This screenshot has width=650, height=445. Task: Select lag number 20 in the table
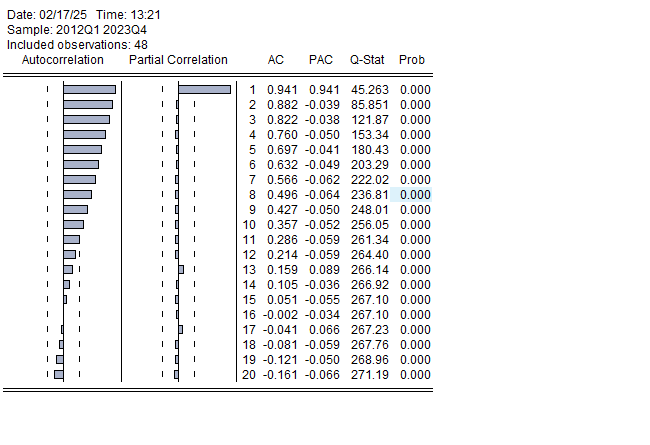point(250,375)
